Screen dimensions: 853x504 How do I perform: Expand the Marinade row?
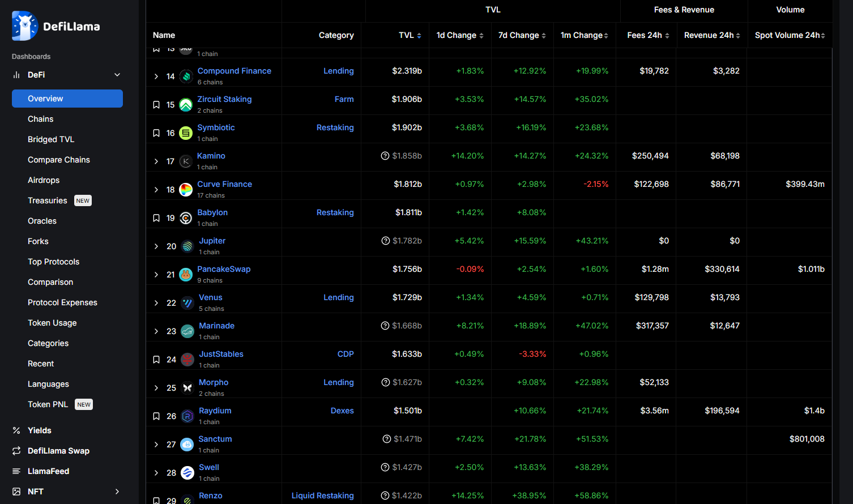pos(156,331)
